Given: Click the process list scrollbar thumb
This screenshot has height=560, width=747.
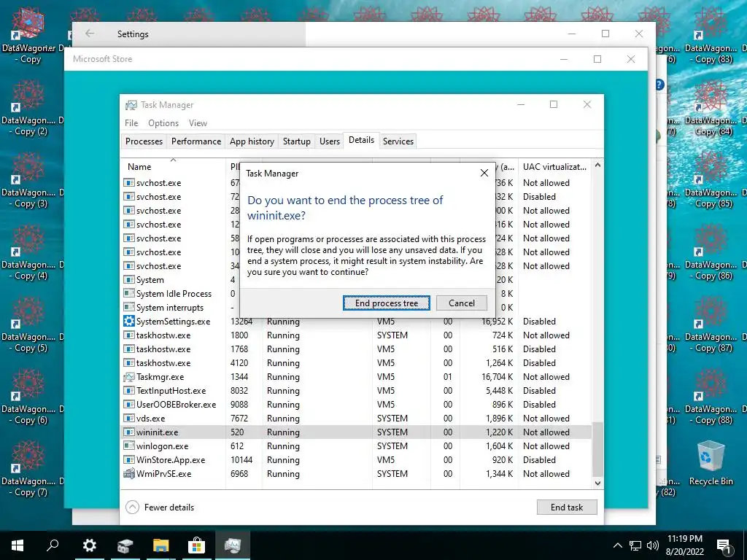Looking at the screenshot, I should tap(597, 448).
